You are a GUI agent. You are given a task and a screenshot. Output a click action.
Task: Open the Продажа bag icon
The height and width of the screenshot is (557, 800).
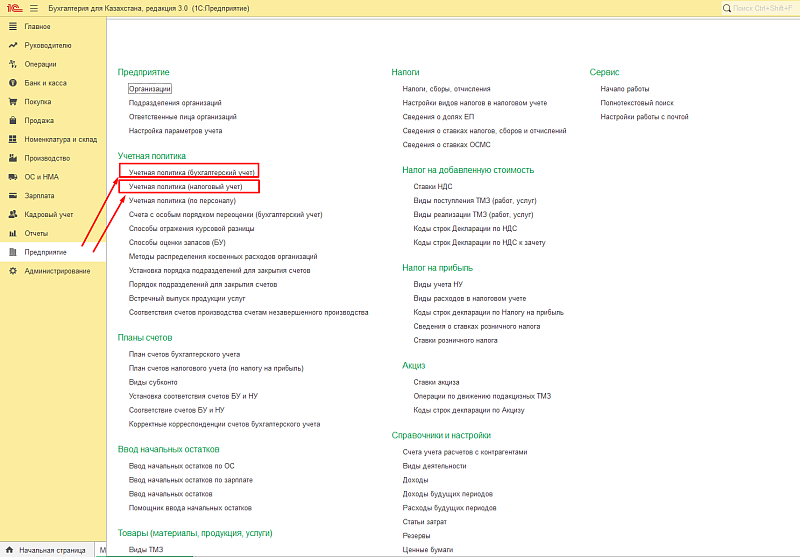(x=13, y=120)
